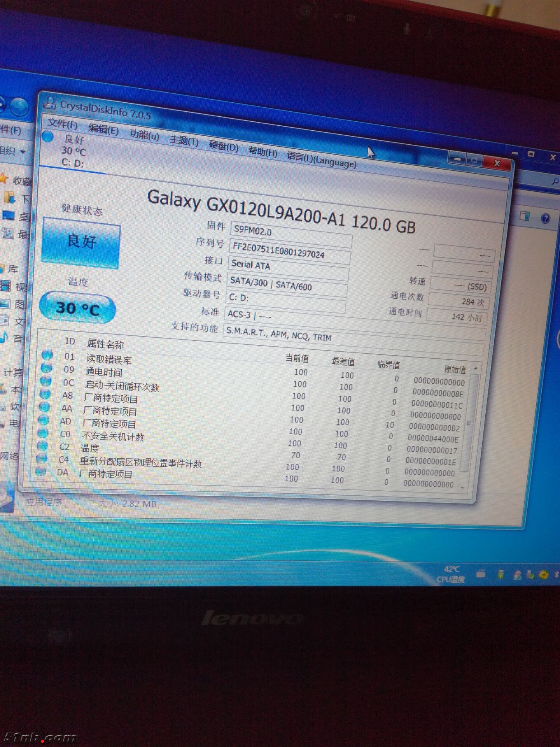
Task: Open the 编辑(E) menu
Action: 103,129
